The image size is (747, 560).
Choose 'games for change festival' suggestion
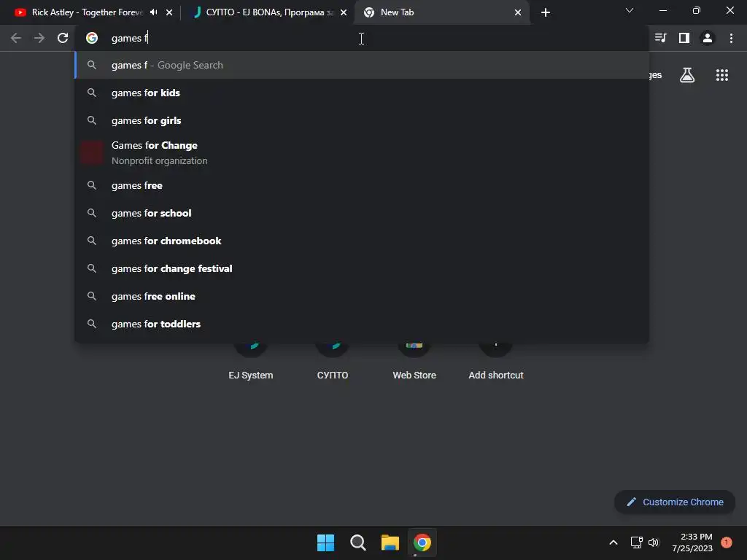pos(362,268)
